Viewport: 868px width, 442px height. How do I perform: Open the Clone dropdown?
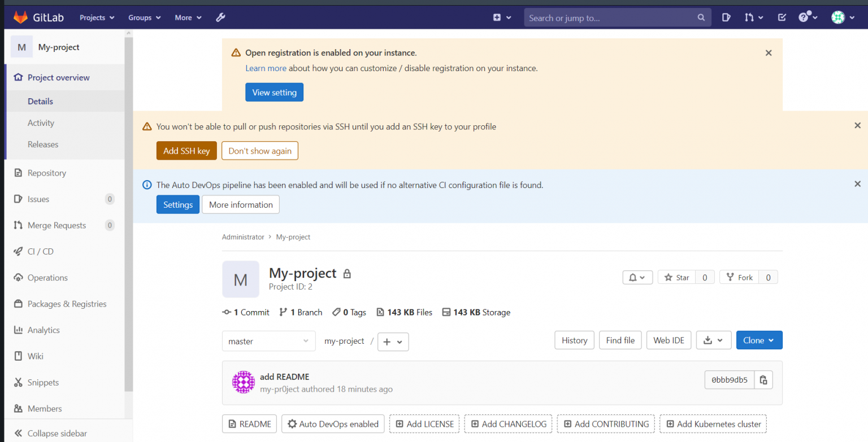coord(759,340)
